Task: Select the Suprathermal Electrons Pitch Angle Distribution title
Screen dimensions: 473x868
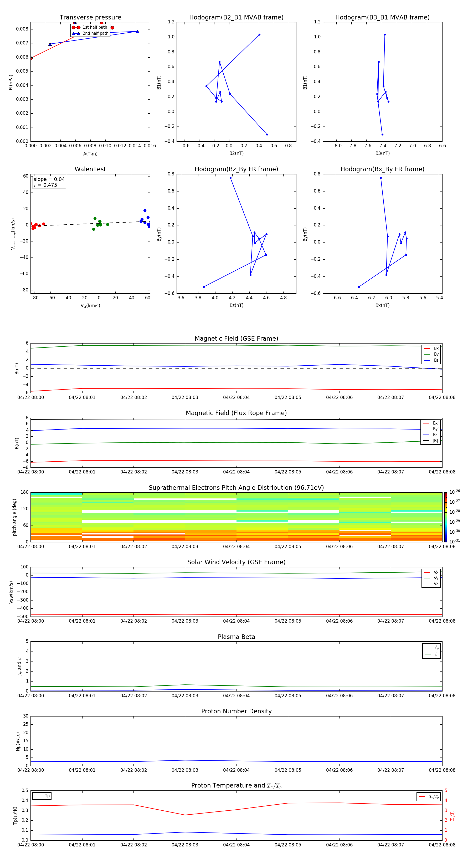Action: (x=236, y=488)
